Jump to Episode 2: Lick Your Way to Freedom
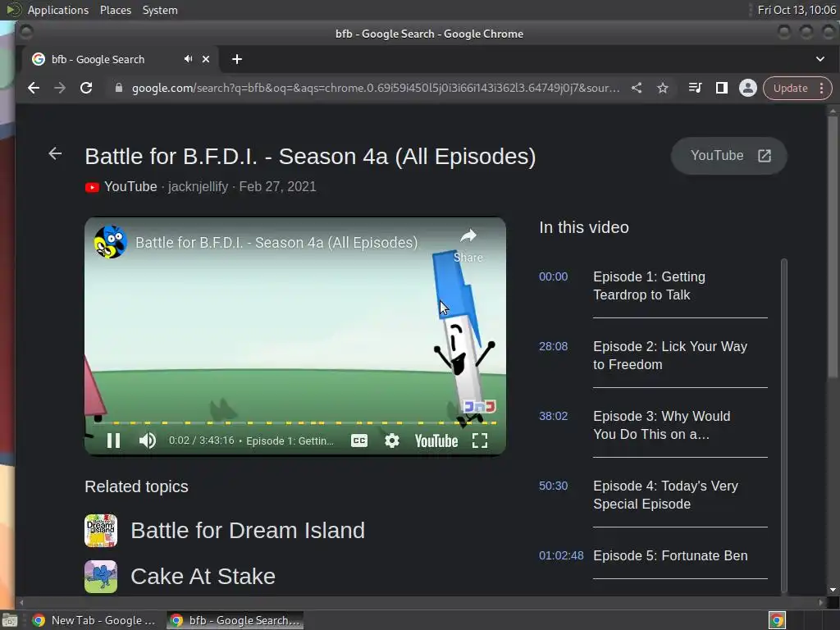Screen dimensions: 840x630 coord(670,356)
